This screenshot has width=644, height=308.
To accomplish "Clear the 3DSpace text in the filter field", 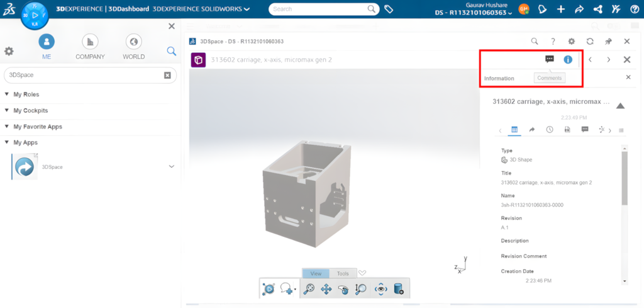I will pyautogui.click(x=167, y=75).
